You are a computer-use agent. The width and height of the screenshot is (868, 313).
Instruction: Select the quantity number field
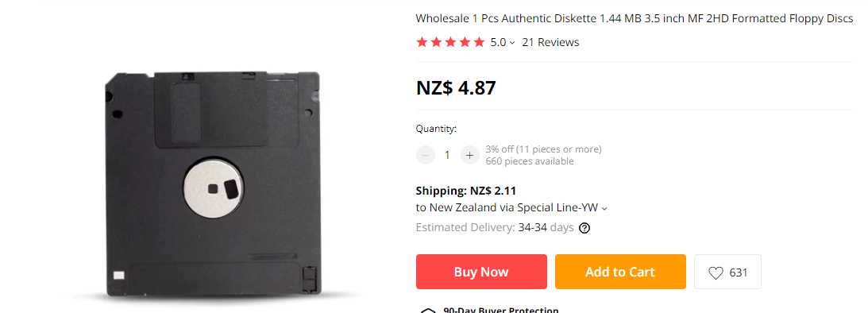(447, 155)
